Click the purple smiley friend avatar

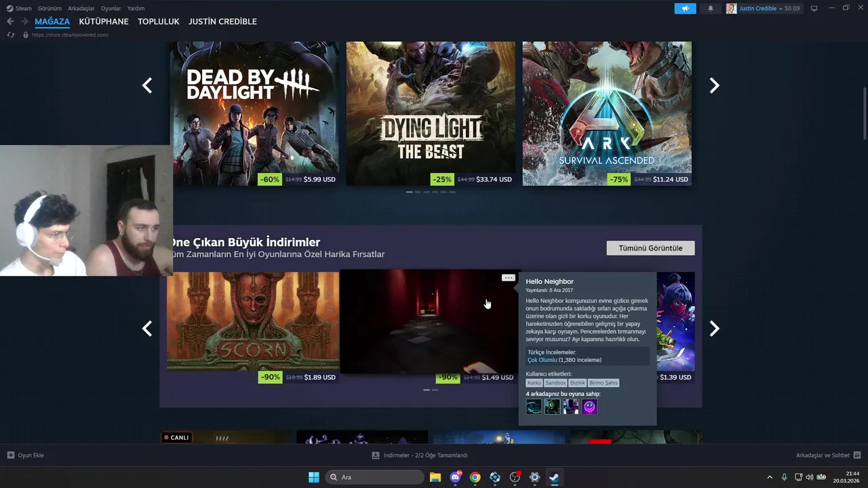(589, 407)
